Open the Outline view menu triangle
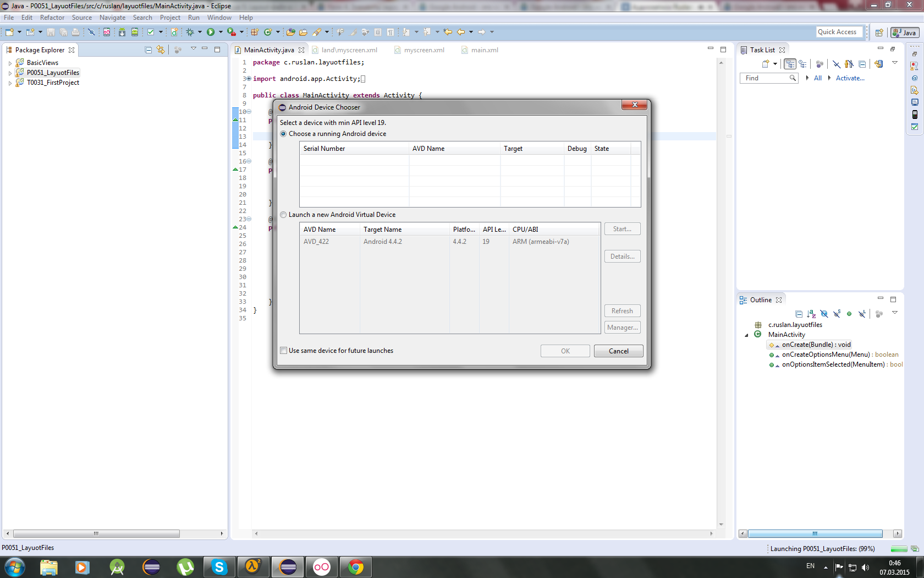 (895, 313)
